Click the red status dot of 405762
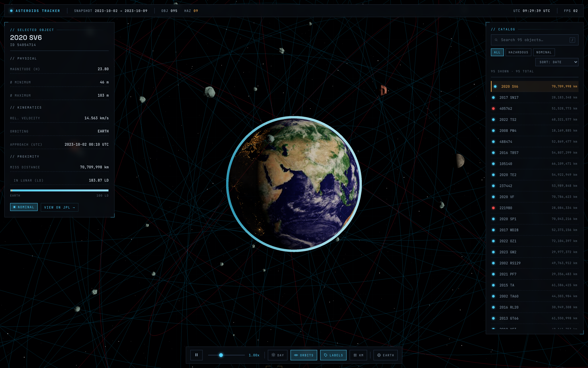This screenshot has width=588, height=368. pos(493,109)
